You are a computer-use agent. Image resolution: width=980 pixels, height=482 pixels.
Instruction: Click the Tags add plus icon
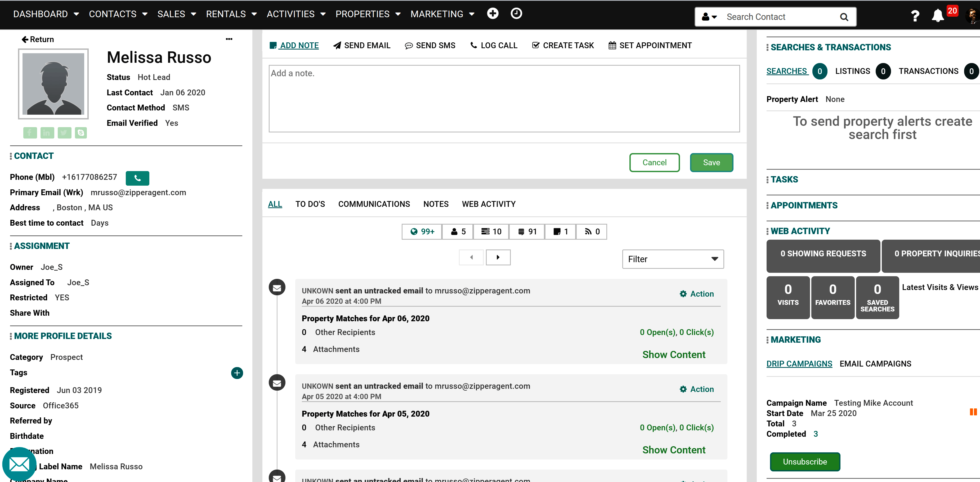(237, 373)
